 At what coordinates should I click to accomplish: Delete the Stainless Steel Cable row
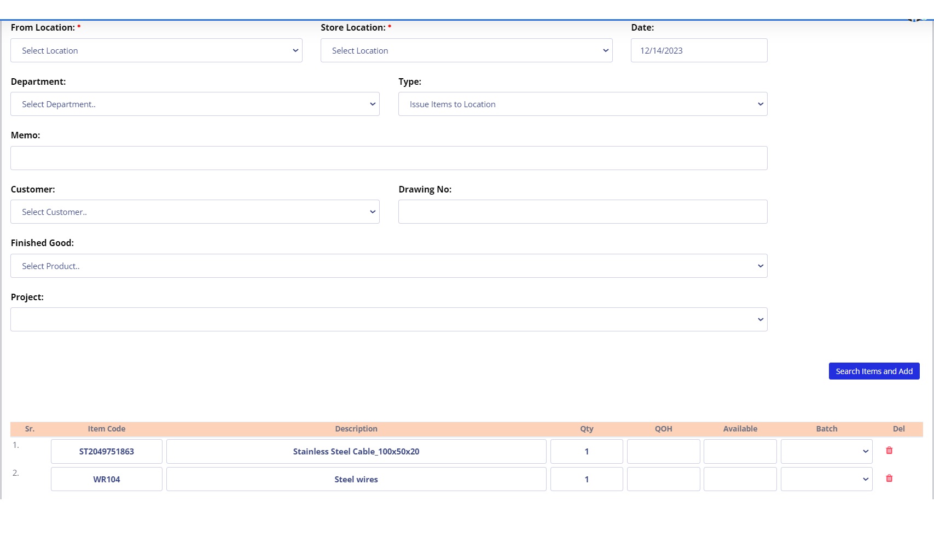tap(889, 451)
